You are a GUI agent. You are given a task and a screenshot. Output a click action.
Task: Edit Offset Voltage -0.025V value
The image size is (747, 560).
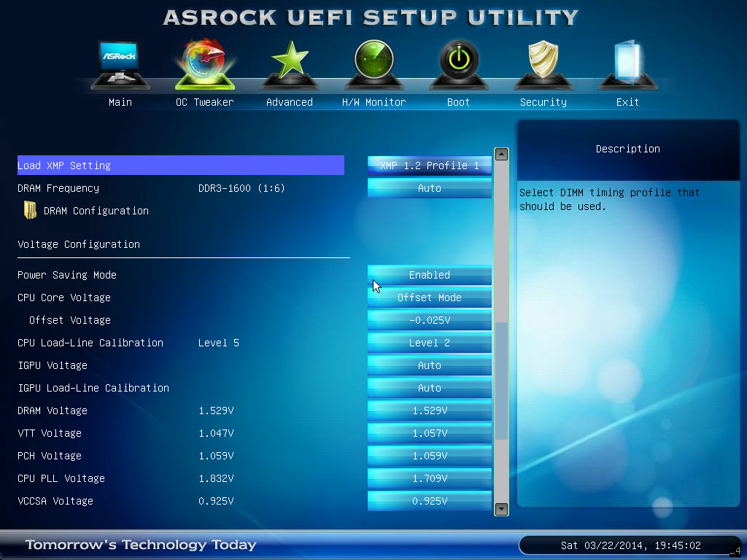[429, 320]
